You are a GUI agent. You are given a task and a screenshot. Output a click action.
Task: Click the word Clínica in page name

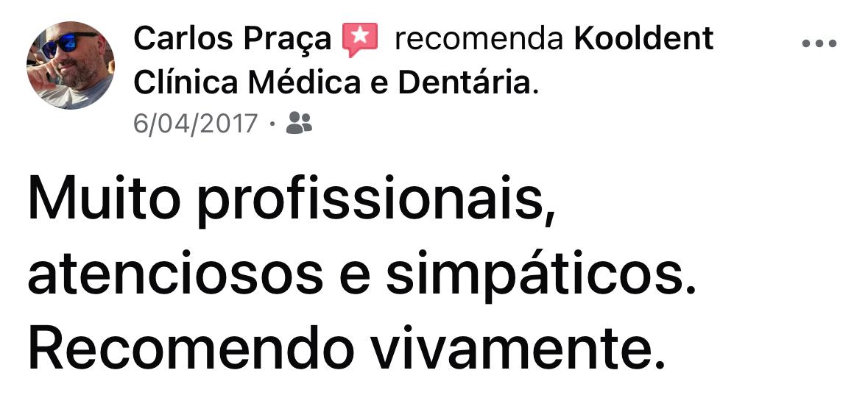[x=186, y=82]
